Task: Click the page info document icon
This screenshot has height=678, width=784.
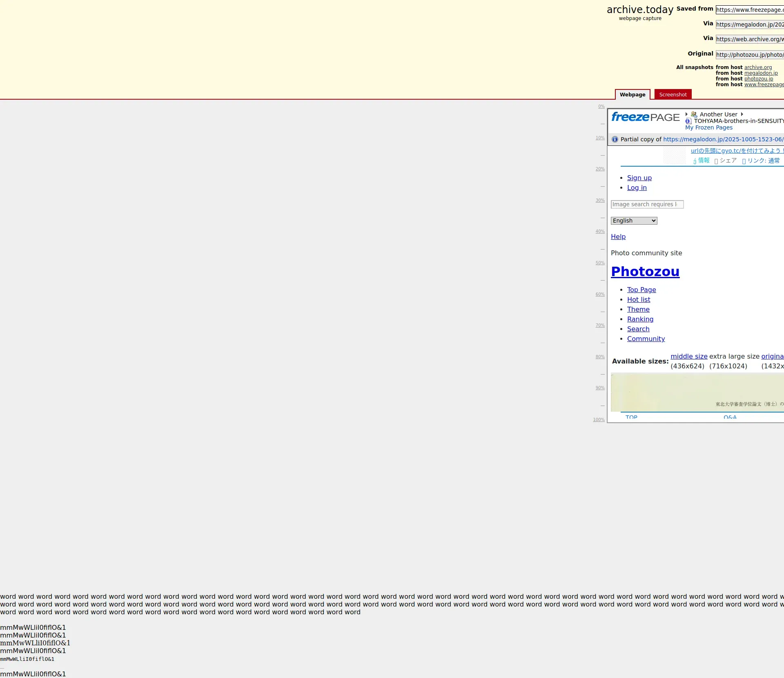Action: pos(688,121)
